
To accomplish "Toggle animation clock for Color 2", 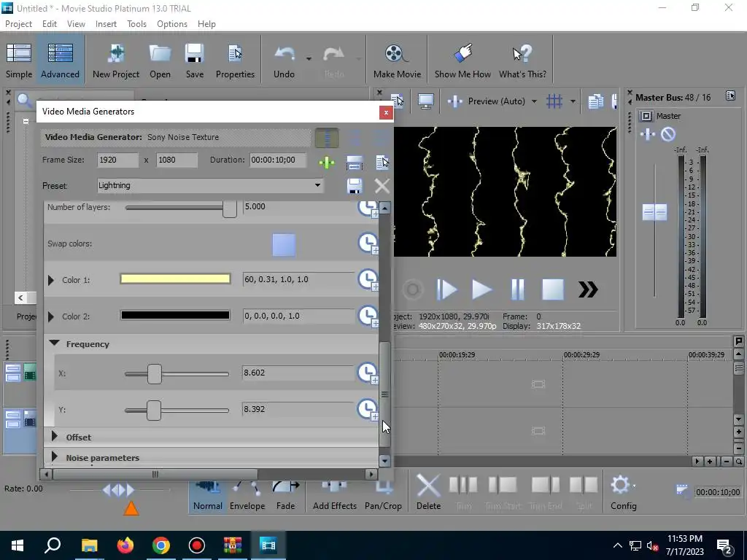I will [x=368, y=316].
